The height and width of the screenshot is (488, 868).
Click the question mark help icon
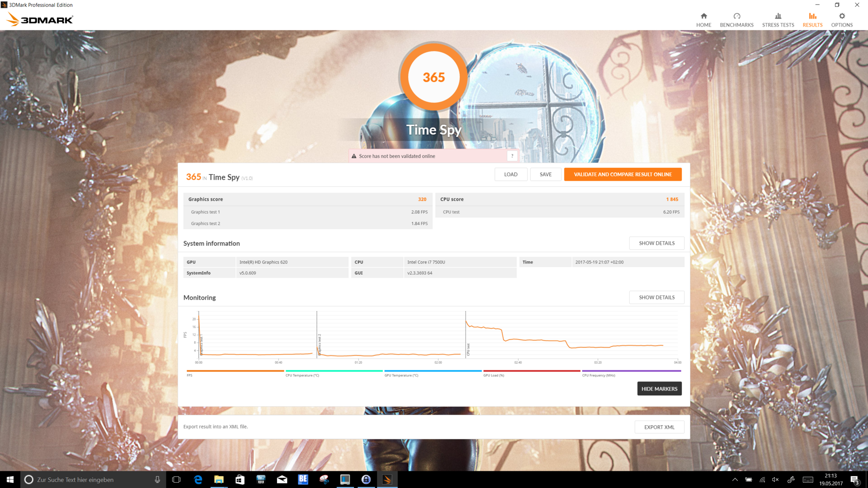point(512,156)
